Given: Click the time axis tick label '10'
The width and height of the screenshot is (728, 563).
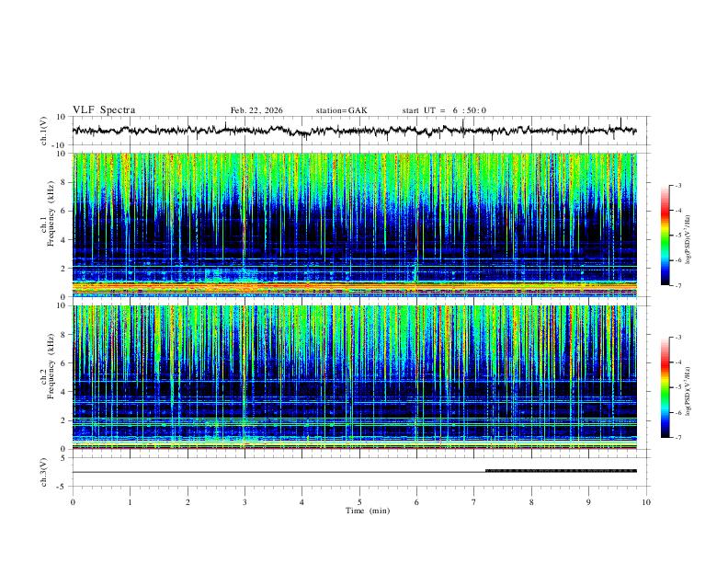Looking at the screenshot, I should [646, 502].
